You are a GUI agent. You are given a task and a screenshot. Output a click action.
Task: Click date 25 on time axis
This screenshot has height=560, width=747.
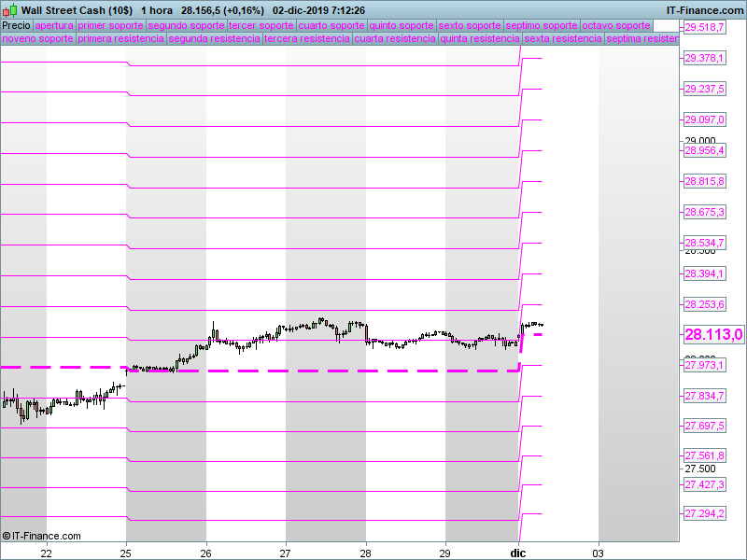coord(126,553)
